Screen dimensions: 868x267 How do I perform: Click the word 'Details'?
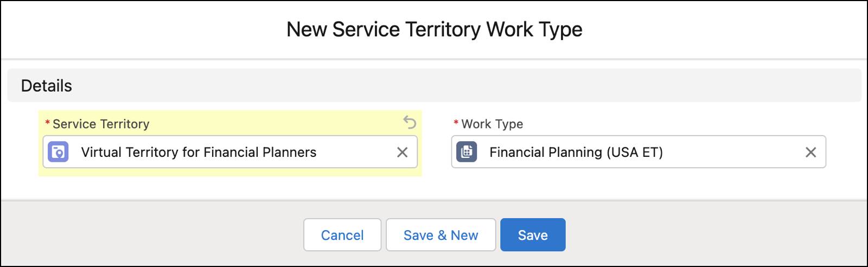[x=46, y=86]
